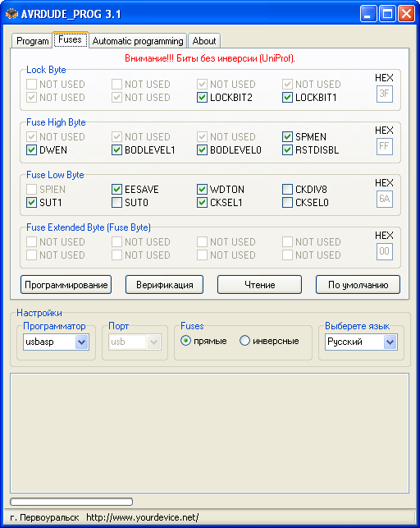Click the Программирование button
Image resolution: width=420 pixels, height=528 pixels.
[66, 285]
